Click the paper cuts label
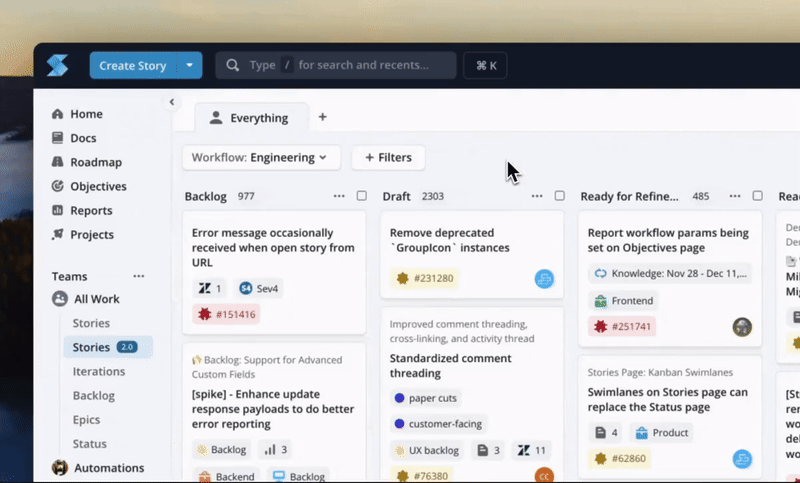 click(426, 398)
